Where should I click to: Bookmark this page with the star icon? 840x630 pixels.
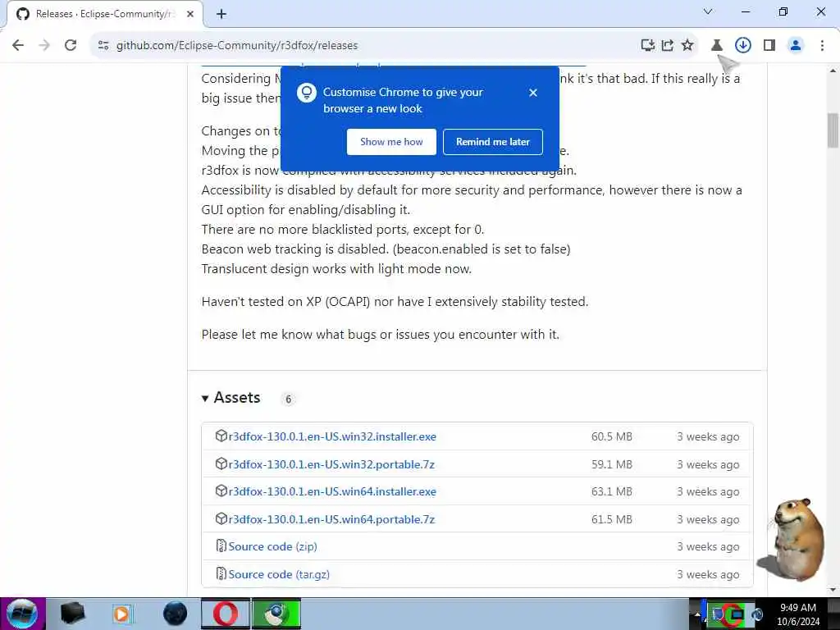tap(687, 46)
